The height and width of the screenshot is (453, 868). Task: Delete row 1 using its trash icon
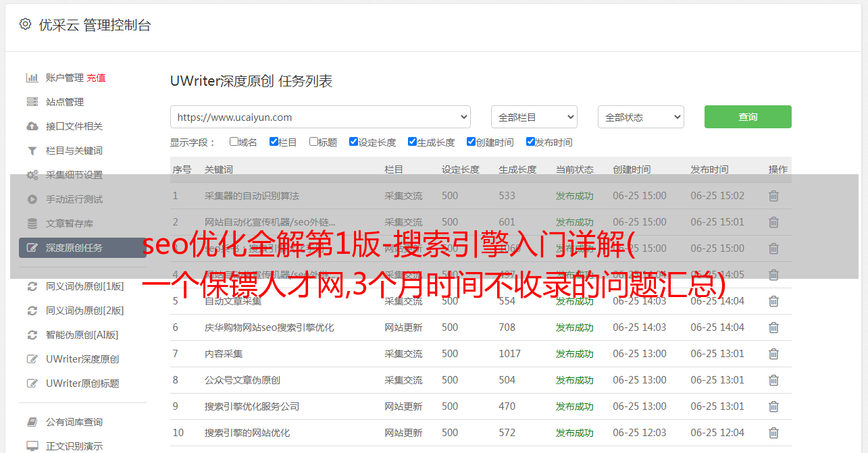pos(773,196)
